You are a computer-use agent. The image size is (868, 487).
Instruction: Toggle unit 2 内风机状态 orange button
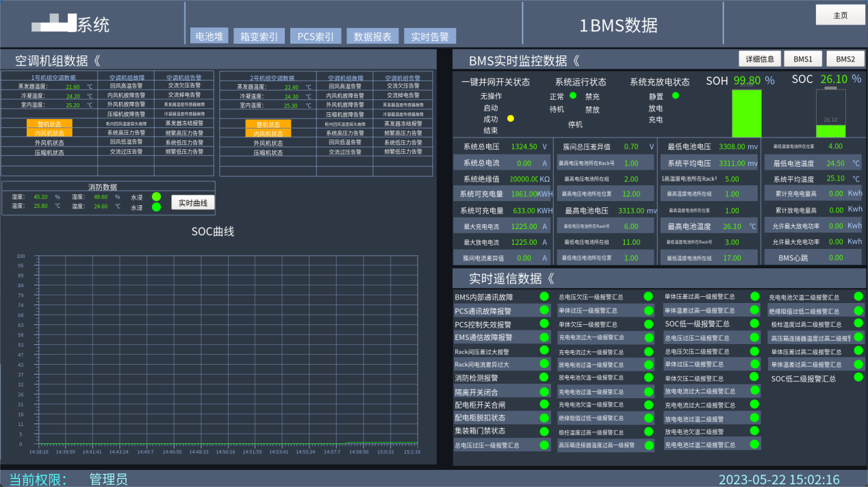pos(268,133)
